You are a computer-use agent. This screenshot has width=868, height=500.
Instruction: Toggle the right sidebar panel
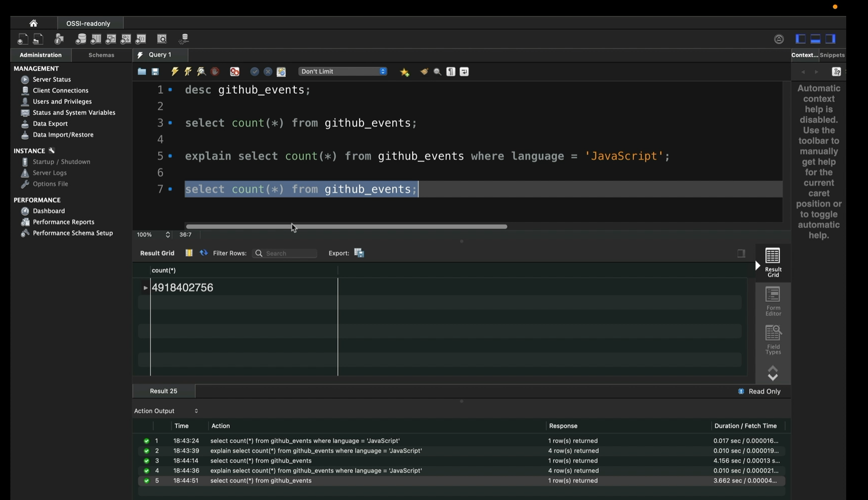tap(831, 39)
